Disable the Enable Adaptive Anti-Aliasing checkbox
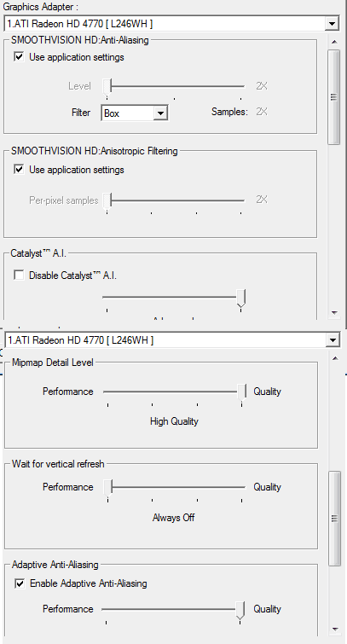347x644 pixels. 20,583
